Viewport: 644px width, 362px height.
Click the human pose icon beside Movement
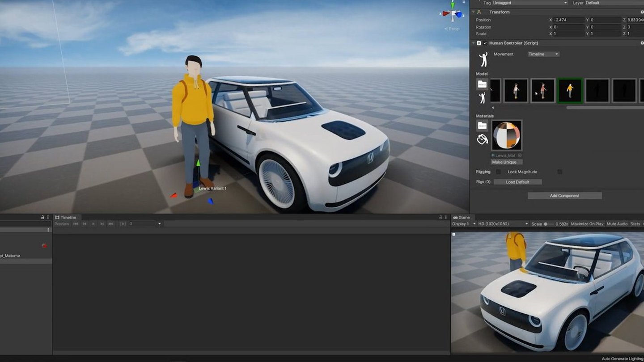coord(483,59)
